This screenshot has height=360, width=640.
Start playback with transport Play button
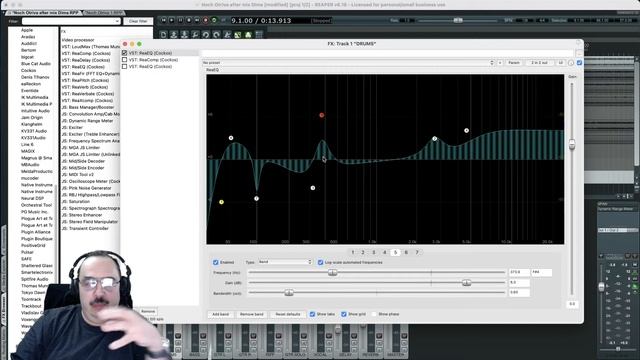coord(171,20)
